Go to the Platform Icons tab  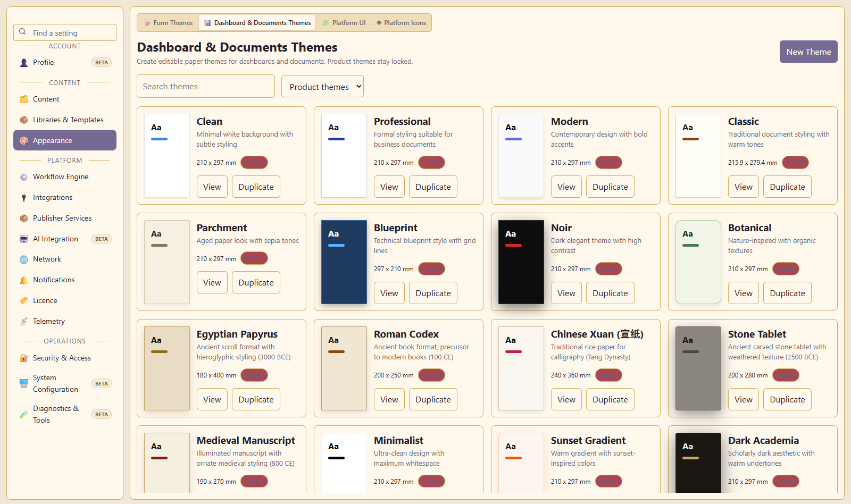tap(401, 23)
